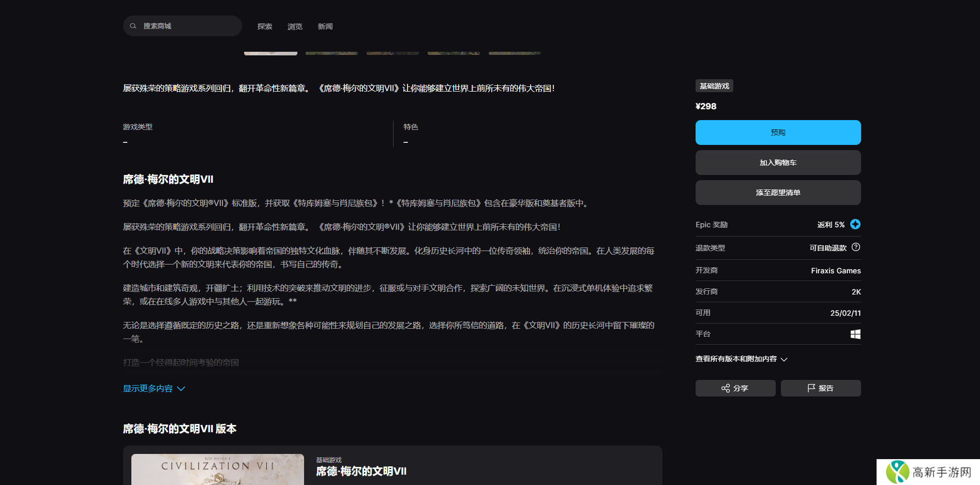
Task: Open the Civilization VII edition cover image
Action: pos(218,469)
